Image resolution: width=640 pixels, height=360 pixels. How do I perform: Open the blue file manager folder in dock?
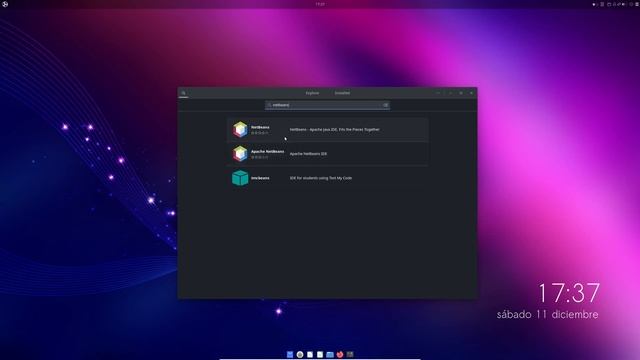[x=330, y=354]
